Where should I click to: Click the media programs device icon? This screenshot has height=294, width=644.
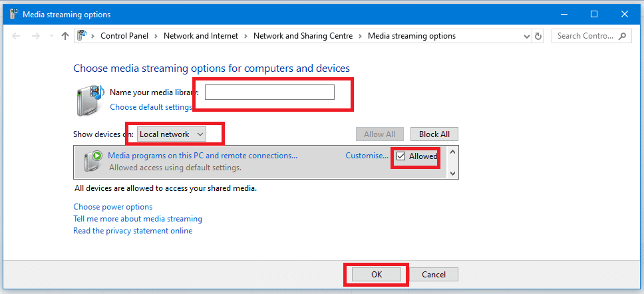tap(92, 162)
